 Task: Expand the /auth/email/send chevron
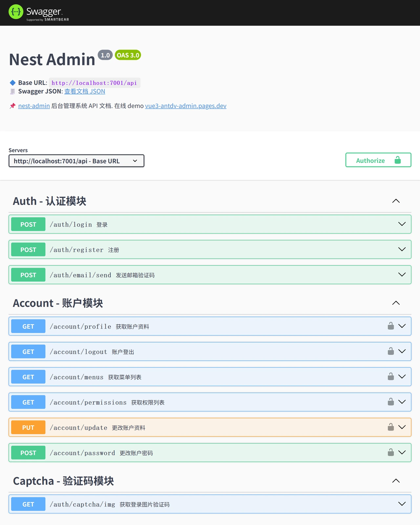point(402,274)
